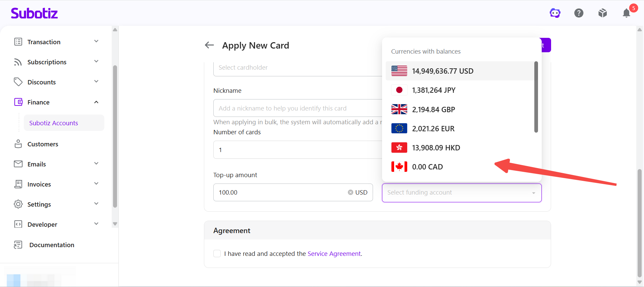Click the Subscriptions feed icon
The width and height of the screenshot is (644, 287).
pos(18,62)
